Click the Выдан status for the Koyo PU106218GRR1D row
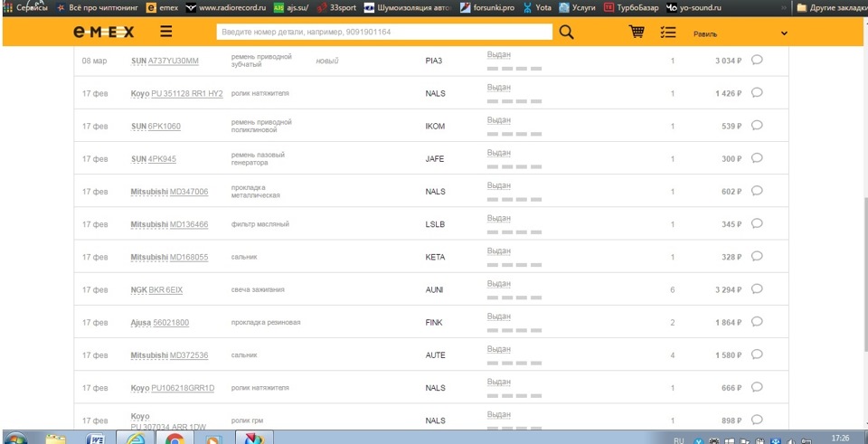The image size is (868, 444). click(499, 382)
